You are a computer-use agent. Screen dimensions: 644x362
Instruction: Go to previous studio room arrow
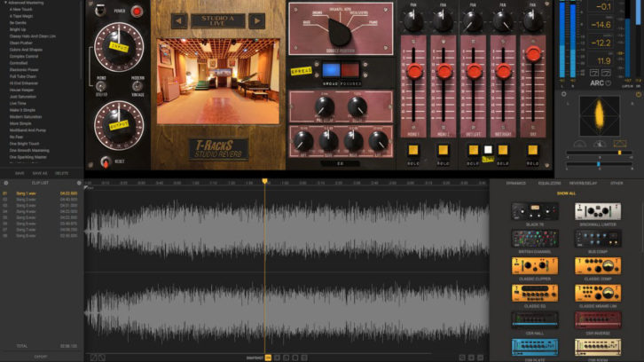(x=179, y=21)
